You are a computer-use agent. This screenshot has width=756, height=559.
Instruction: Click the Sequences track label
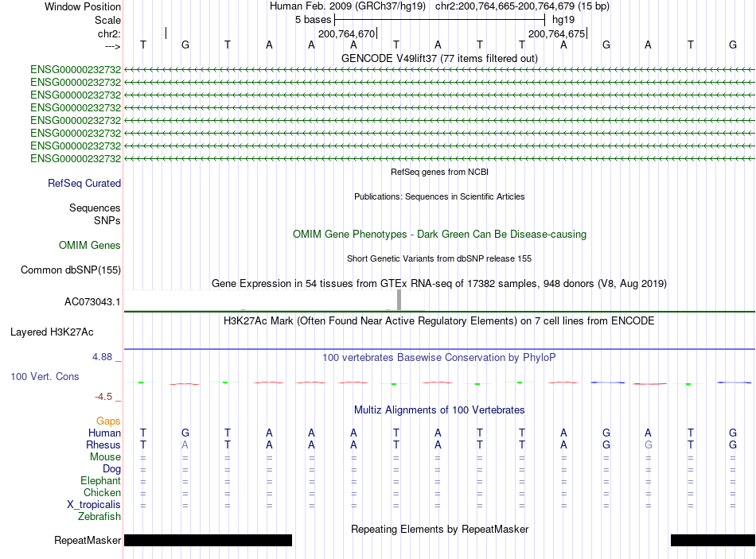(95, 208)
